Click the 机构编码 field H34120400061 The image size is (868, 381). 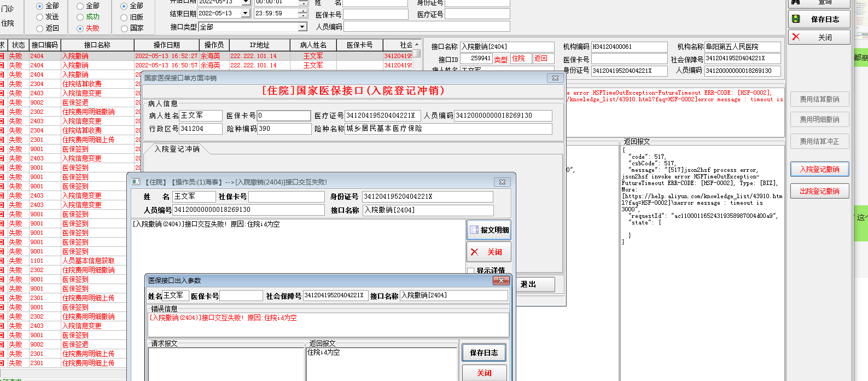(629, 47)
